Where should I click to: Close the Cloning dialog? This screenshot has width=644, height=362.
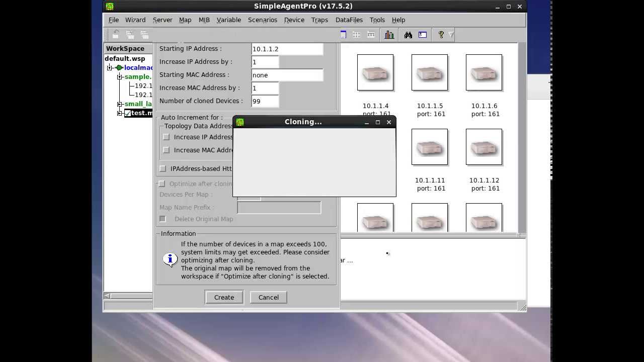point(389,122)
